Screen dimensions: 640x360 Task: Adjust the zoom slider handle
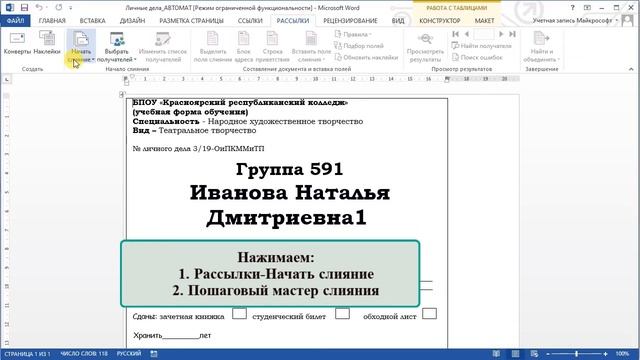(x=577, y=354)
